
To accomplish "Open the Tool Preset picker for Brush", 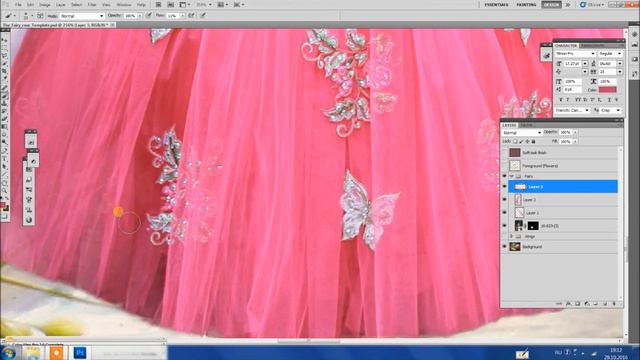I will [x=10, y=16].
